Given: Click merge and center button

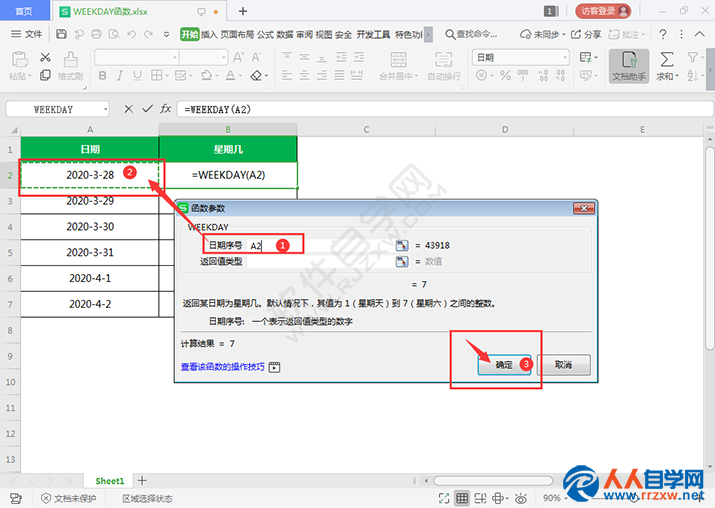Looking at the screenshot, I should click(398, 66).
